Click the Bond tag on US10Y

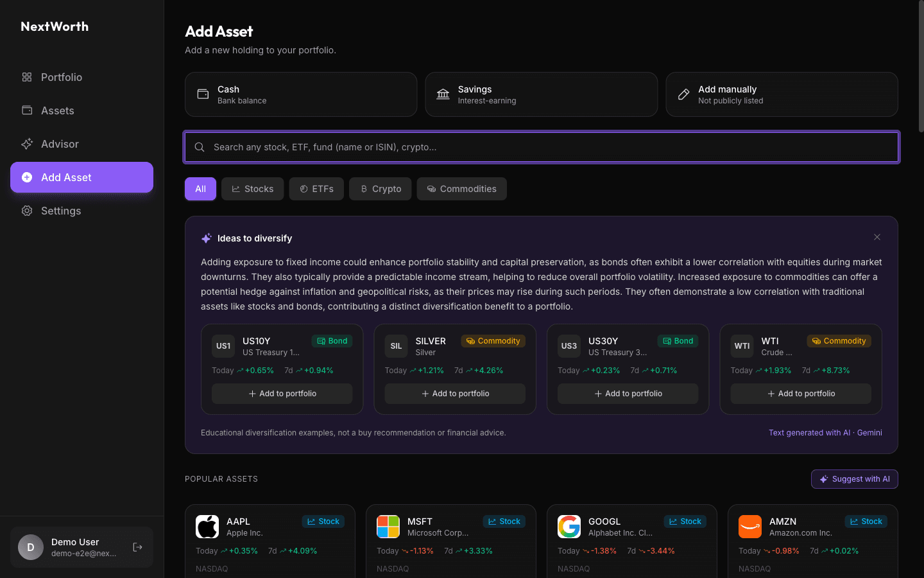tap(332, 341)
